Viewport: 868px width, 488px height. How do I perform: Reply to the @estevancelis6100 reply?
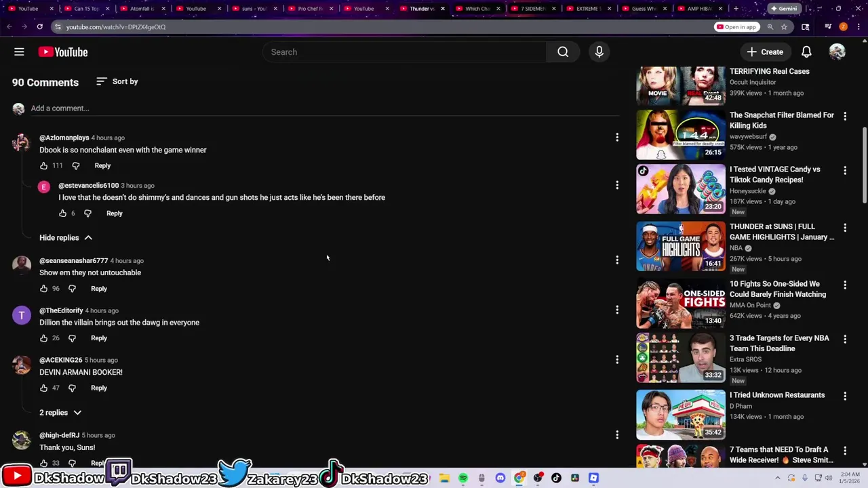pos(114,213)
